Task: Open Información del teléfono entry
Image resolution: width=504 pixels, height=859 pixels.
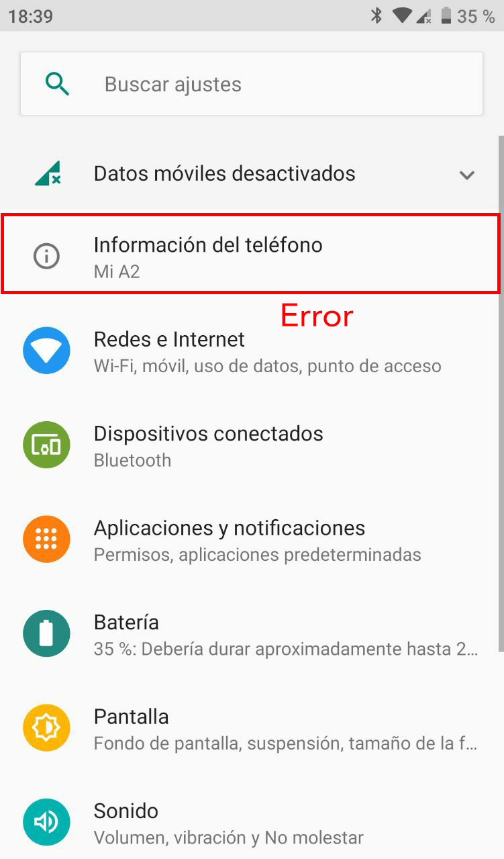Action: (x=251, y=254)
